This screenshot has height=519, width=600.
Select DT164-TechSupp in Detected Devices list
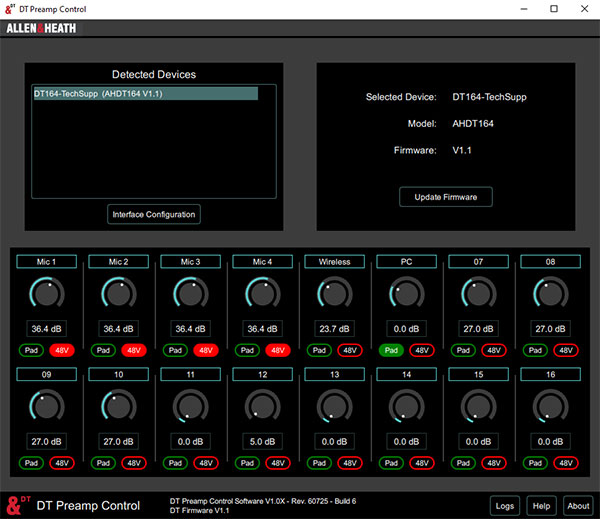coord(145,94)
